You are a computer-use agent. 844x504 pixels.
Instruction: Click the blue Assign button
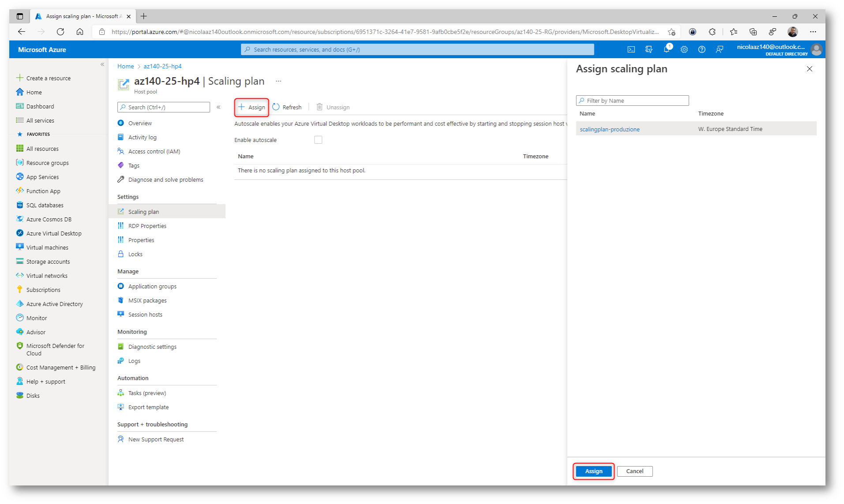point(593,471)
